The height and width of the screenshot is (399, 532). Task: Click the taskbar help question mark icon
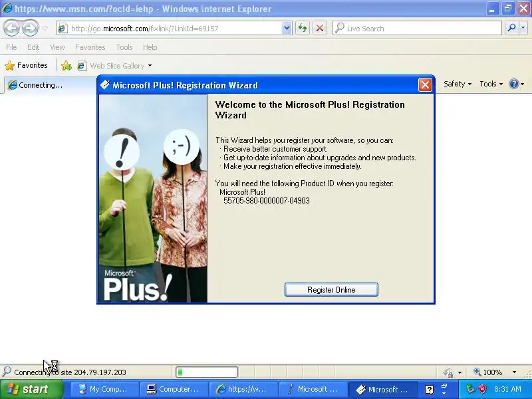point(429,390)
